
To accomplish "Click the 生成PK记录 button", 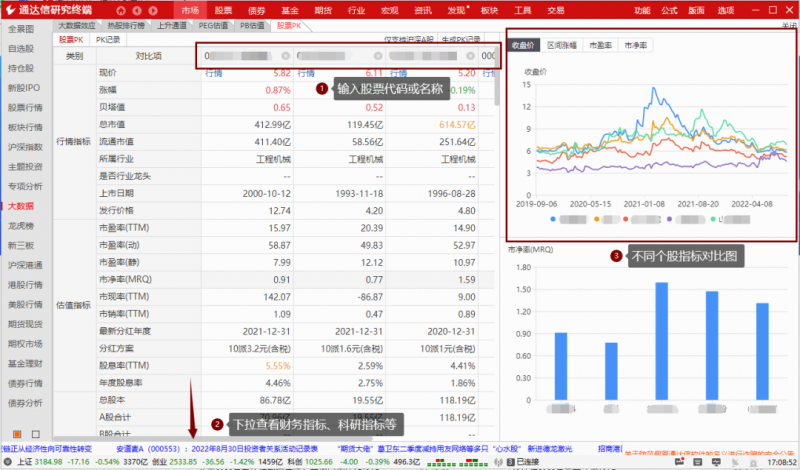I will point(461,39).
